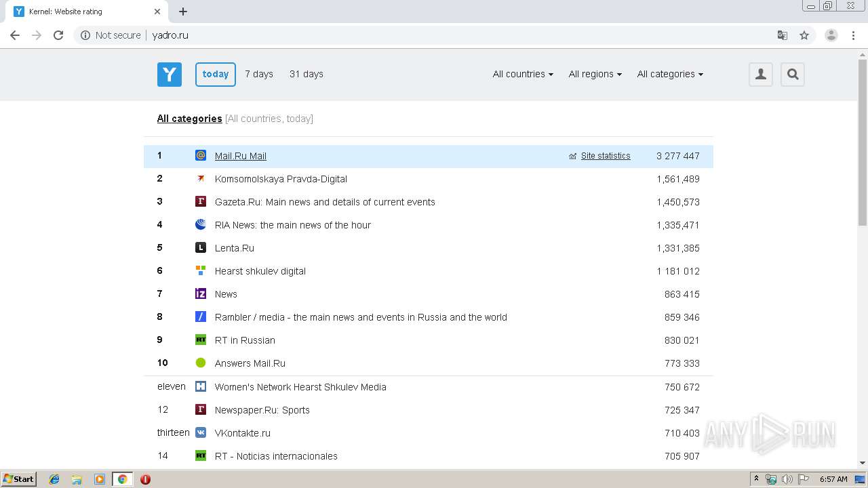The image size is (868, 488).
Task: Show hidden system tray icons
Action: 756,479
